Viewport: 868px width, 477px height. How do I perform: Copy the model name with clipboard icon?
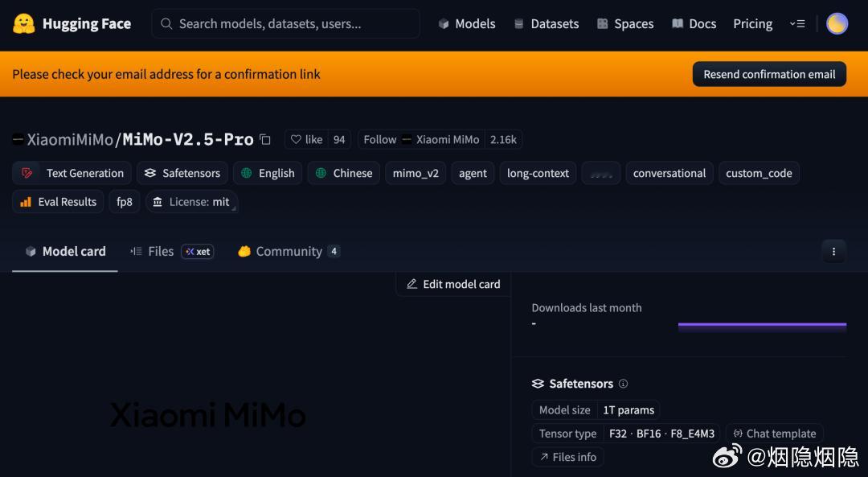[265, 140]
